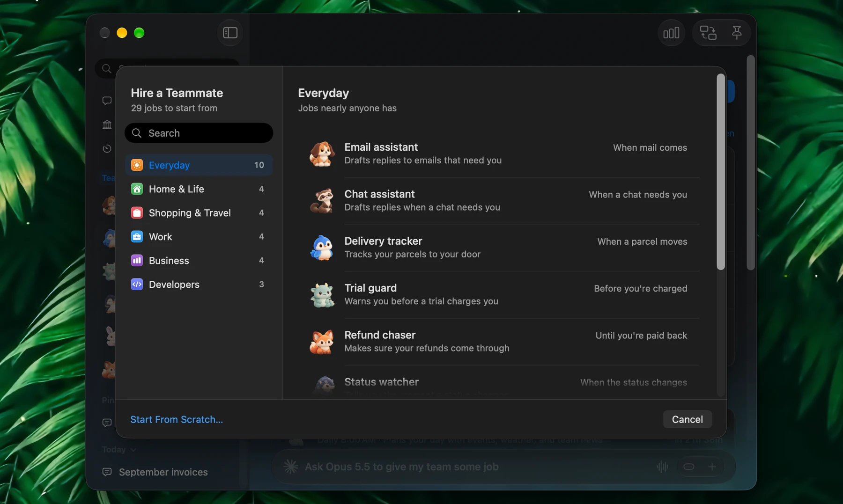843x504 pixels.
Task: Select the Business chart icon
Action: (x=137, y=261)
